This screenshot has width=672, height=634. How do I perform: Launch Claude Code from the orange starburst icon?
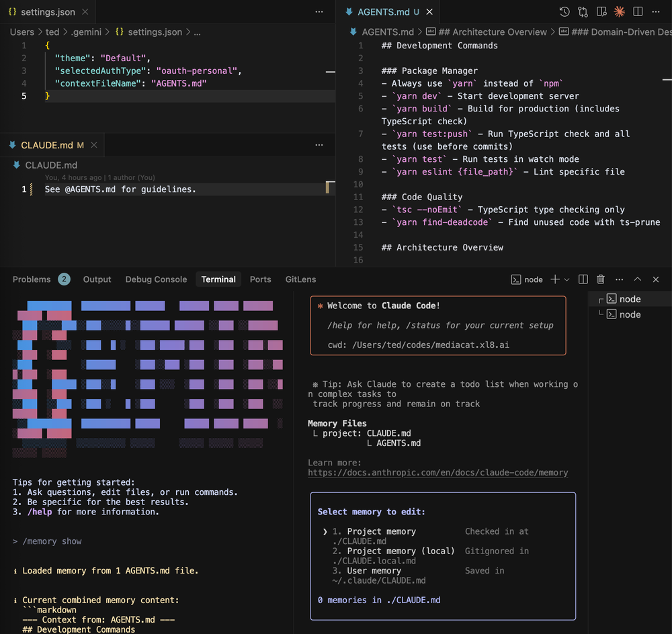coord(620,12)
